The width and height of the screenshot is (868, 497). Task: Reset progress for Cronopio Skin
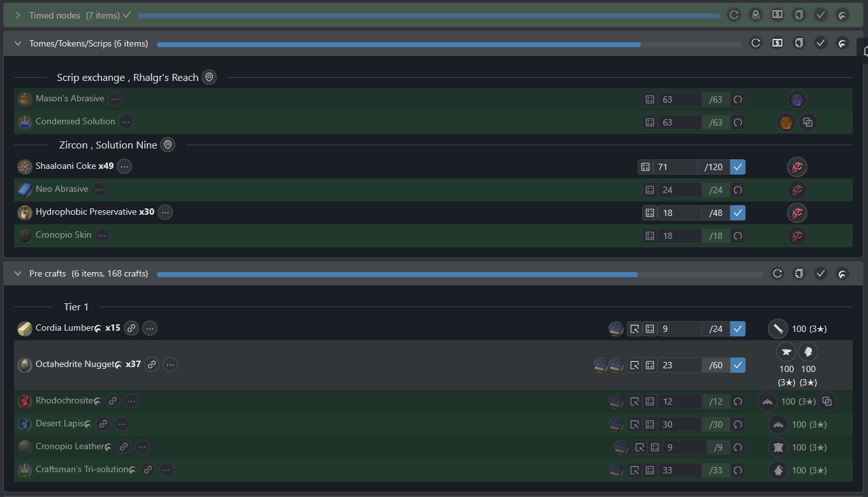738,236
